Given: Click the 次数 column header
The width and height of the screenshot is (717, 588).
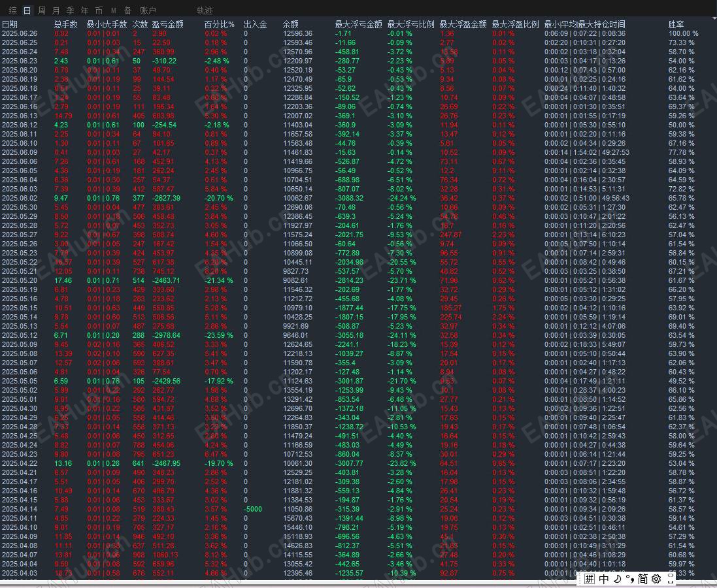Looking at the screenshot, I should [141, 24].
